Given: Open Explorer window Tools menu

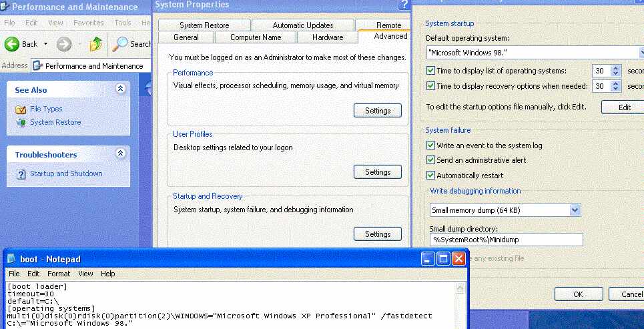Looking at the screenshot, I should 122,23.
